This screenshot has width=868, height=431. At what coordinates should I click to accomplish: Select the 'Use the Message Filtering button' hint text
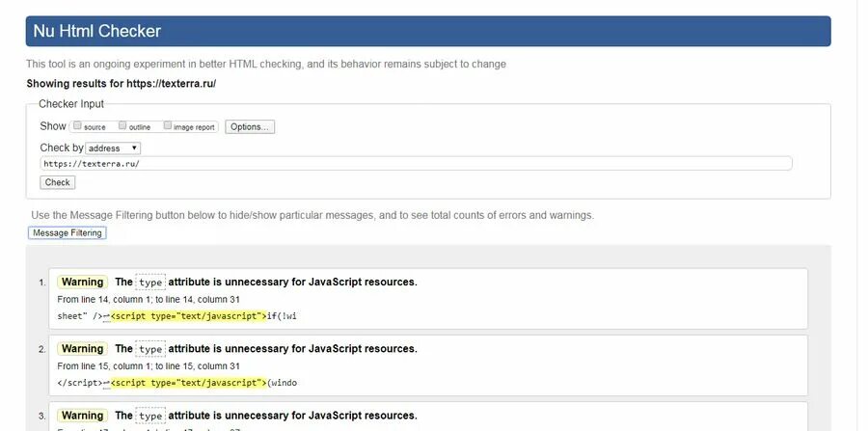[312, 215]
